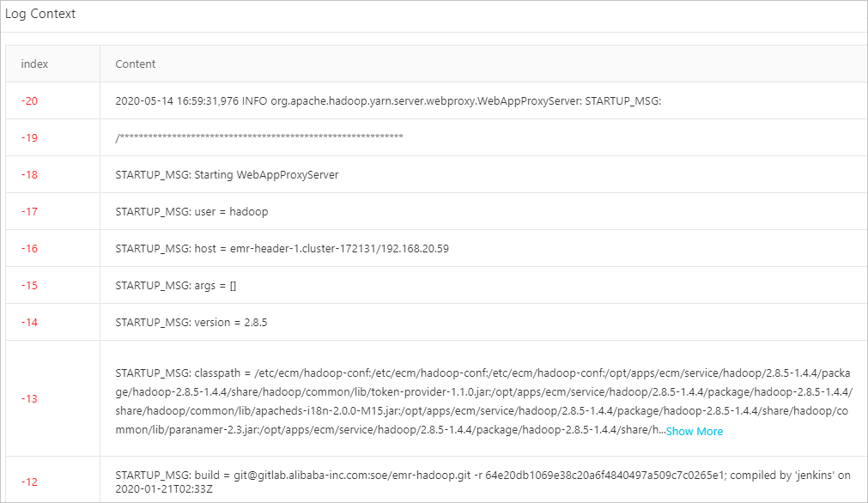Click the WebAppProxyServer STARTUP_MSG timestamp log line
This screenshot has width=868, height=503.
pos(387,101)
